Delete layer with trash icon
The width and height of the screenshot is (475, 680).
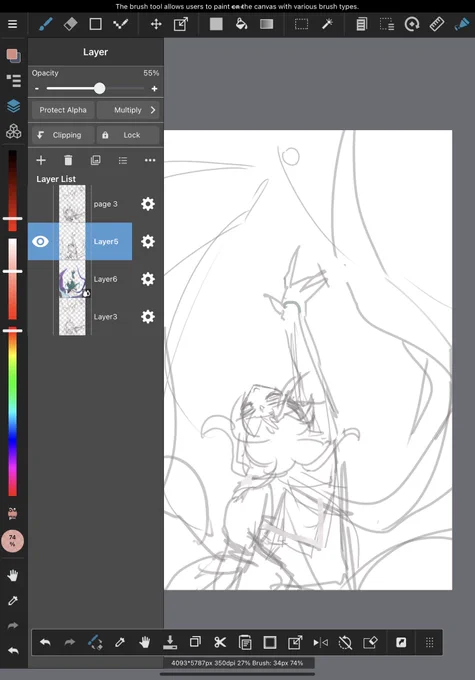tap(68, 160)
